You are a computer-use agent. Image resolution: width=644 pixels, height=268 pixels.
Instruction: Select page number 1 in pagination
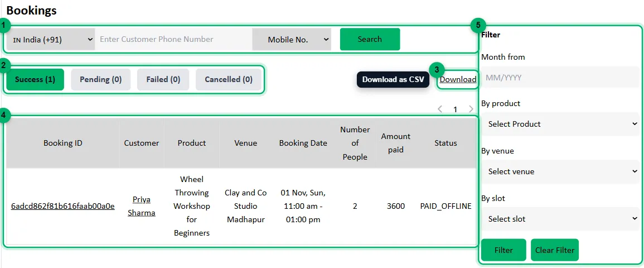pos(455,109)
